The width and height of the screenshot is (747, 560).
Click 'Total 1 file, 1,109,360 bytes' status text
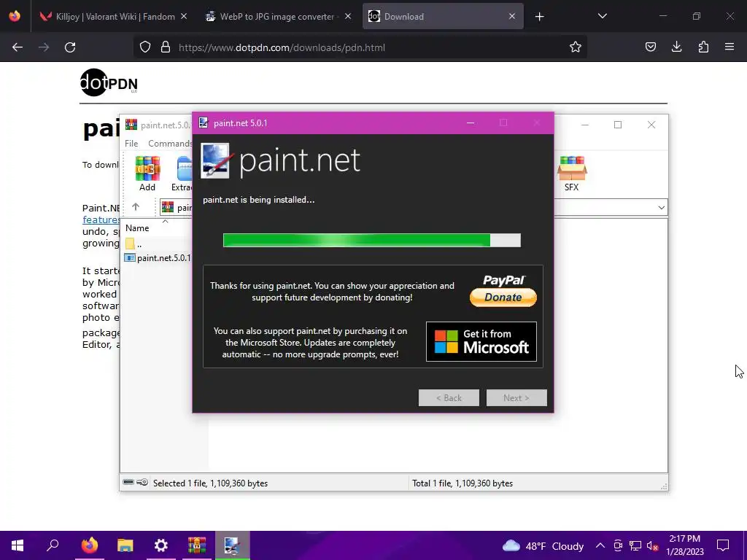tap(462, 483)
